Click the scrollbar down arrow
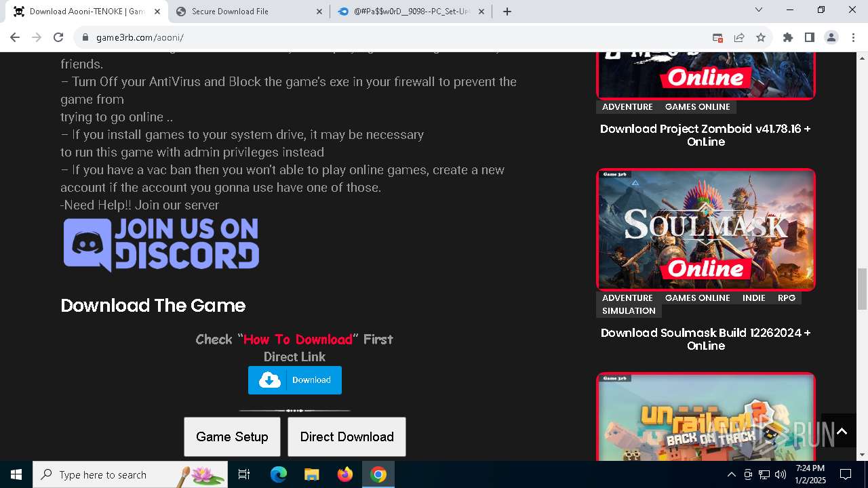The image size is (868, 488). pos(862,455)
